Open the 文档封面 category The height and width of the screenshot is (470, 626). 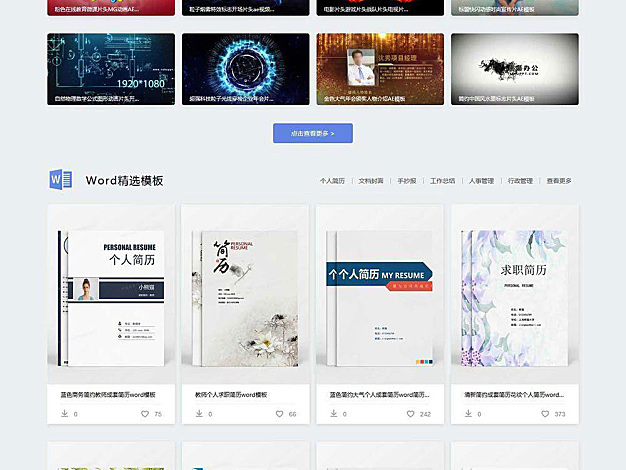[x=371, y=181]
